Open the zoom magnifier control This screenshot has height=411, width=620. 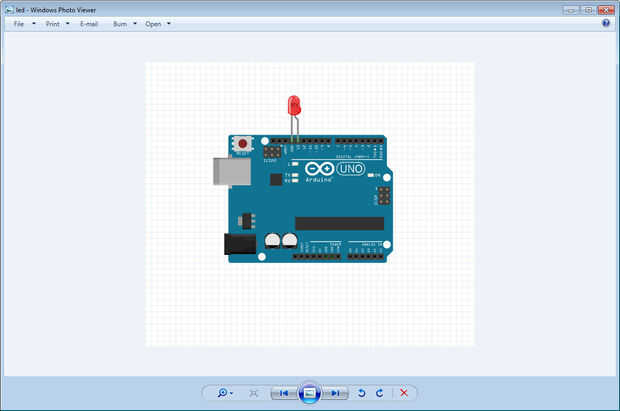pos(225,393)
